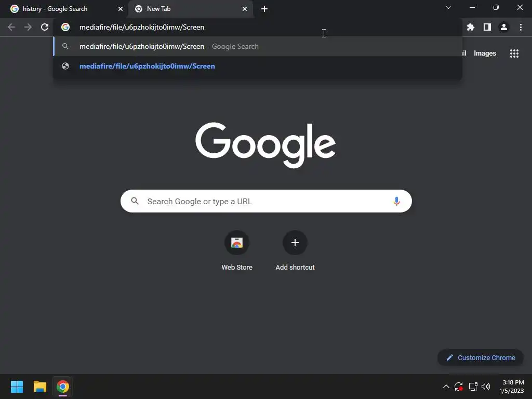The height and width of the screenshot is (399, 532).
Task: Close the New Tab tab
Action: (x=245, y=9)
